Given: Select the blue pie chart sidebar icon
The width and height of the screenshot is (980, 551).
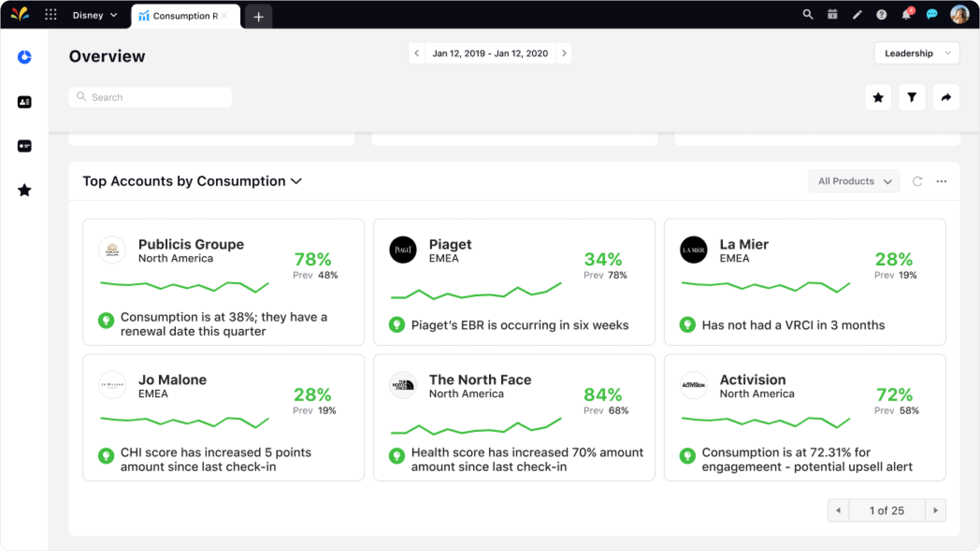Looking at the screenshot, I should 24,57.
